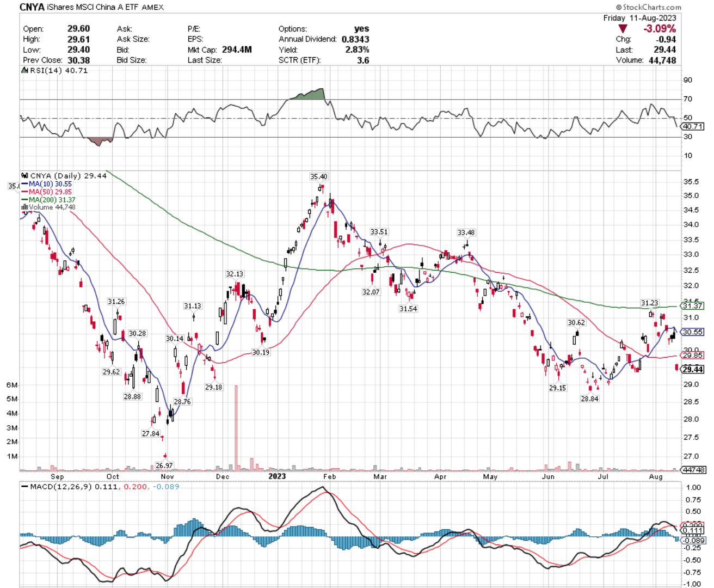The width and height of the screenshot is (714, 588).
Task: Click the 31.54 price annotation
Action: pyautogui.click(x=408, y=309)
